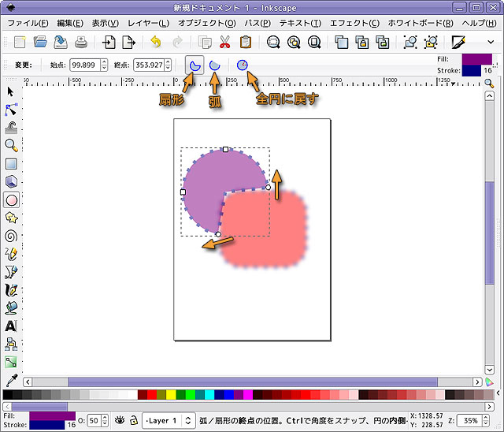The image size is (504, 432).
Task: Select the Star polygon tool
Action: click(x=11, y=218)
